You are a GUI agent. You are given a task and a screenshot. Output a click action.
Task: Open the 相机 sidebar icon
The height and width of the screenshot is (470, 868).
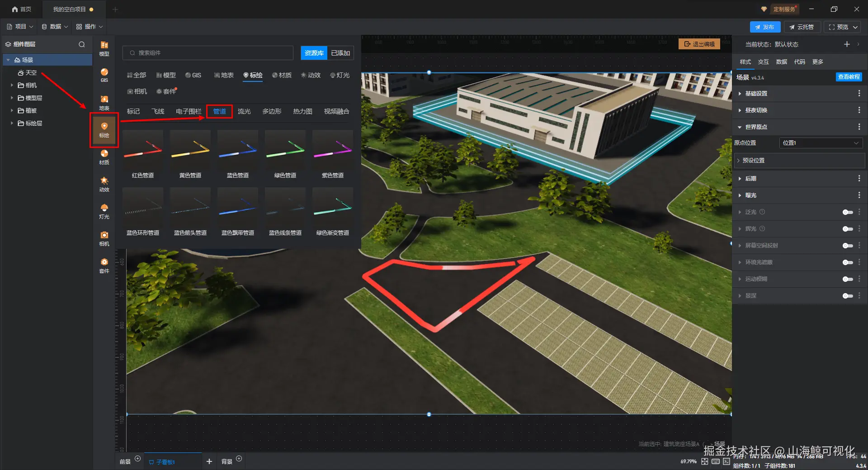tap(104, 238)
